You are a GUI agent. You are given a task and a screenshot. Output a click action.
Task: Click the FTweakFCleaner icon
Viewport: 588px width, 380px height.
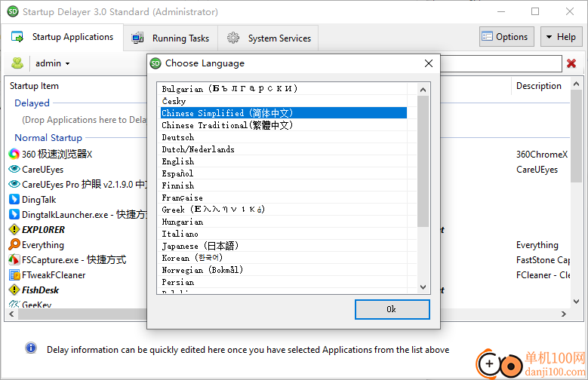[x=14, y=274]
